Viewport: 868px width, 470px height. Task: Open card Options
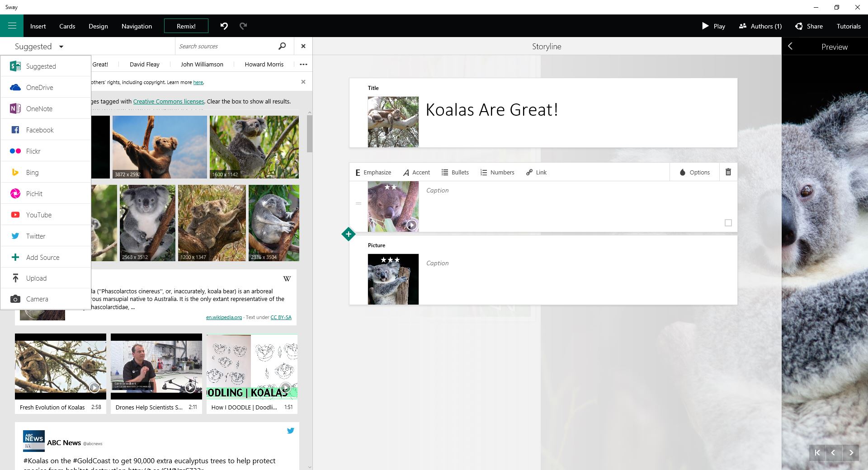[694, 172]
